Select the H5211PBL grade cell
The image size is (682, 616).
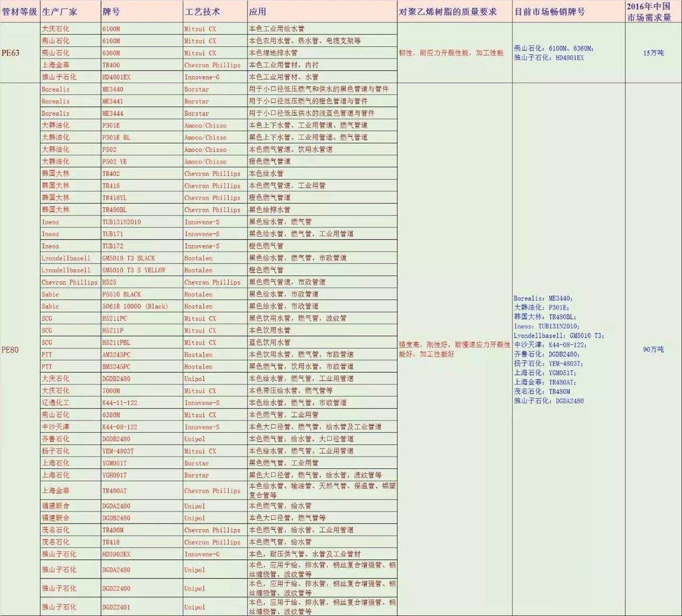click(141, 342)
